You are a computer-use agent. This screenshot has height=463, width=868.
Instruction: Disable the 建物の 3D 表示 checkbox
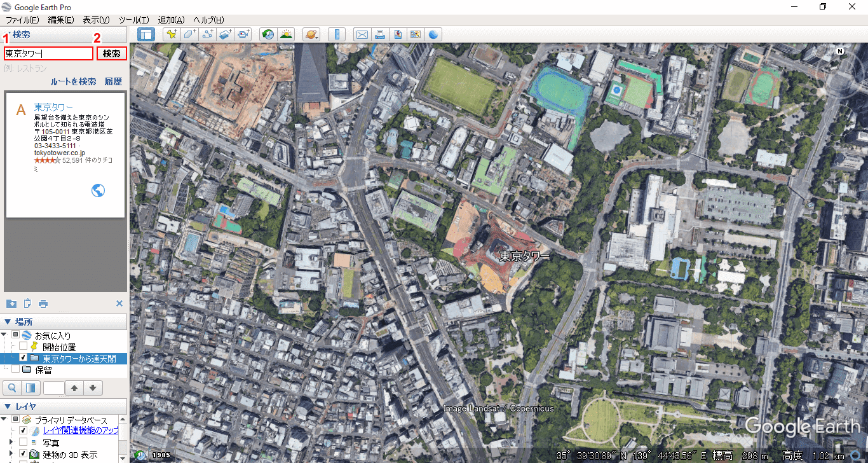pos(24,454)
